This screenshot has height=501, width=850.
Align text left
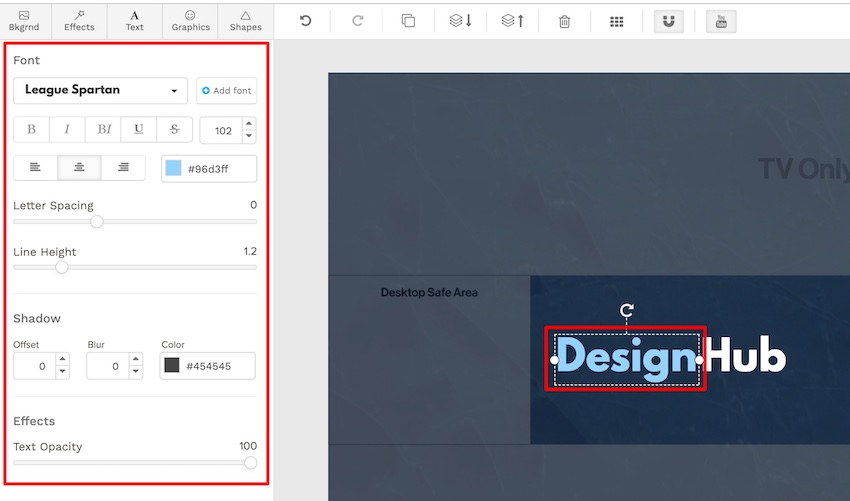[35, 168]
